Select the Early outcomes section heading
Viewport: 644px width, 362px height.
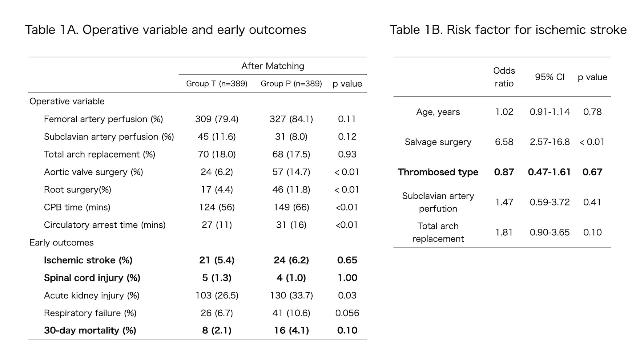[61, 243]
